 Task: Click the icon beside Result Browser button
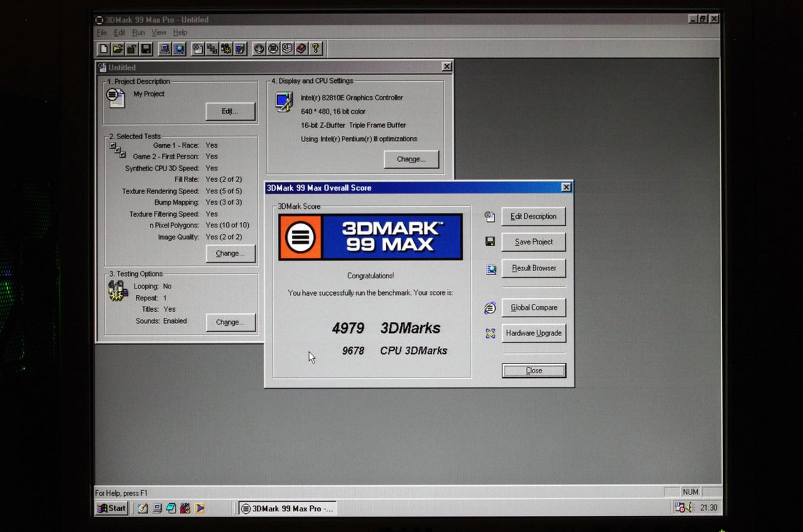coord(490,268)
